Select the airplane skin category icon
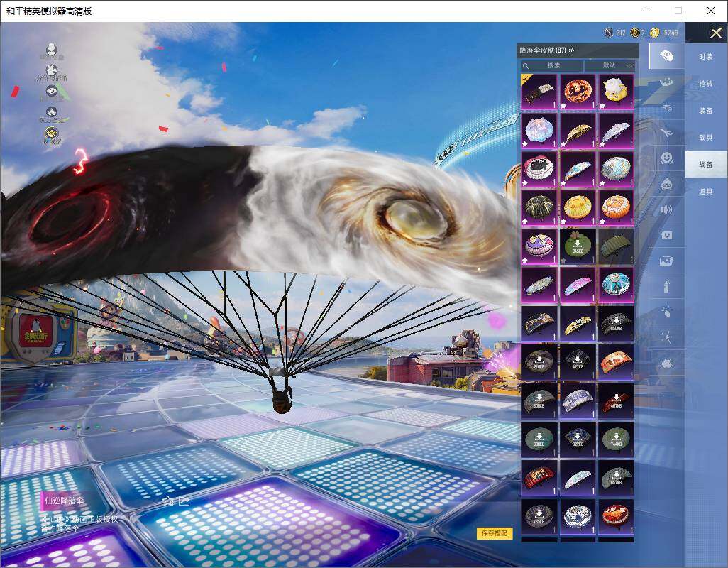The height and width of the screenshot is (568, 728). pos(666,133)
